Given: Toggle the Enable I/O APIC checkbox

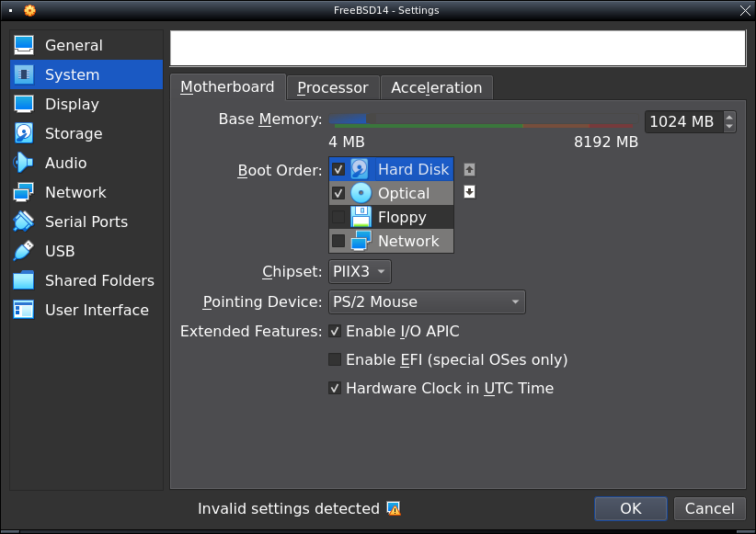Looking at the screenshot, I should pyautogui.click(x=335, y=331).
